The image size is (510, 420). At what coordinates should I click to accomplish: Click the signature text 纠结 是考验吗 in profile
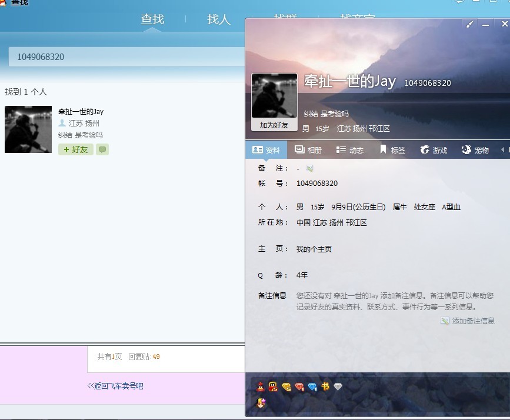(x=326, y=114)
